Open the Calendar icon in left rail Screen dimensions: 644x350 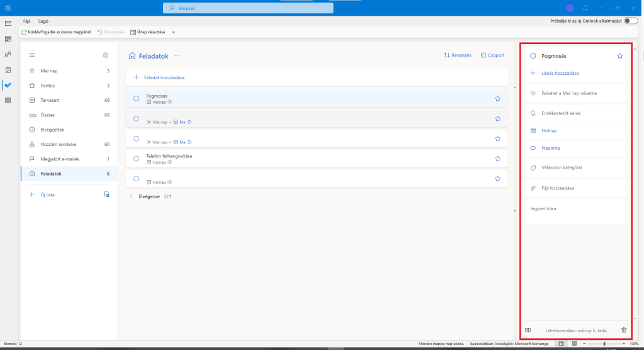point(8,39)
